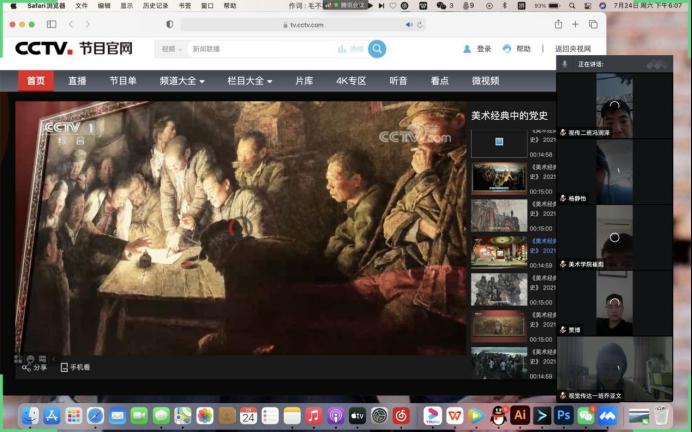This screenshot has height=432, width=692.
Task: Open the privacy report shield icon
Action: tap(169, 24)
